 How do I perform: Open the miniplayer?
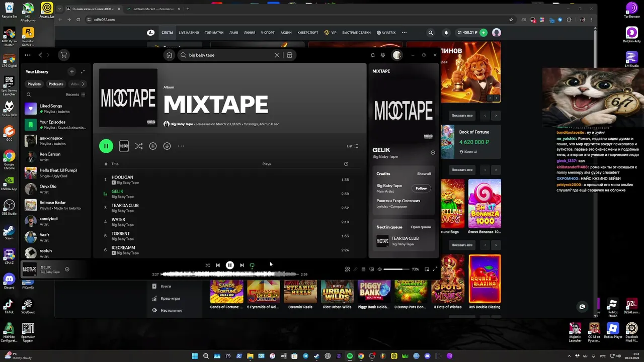(x=427, y=269)
